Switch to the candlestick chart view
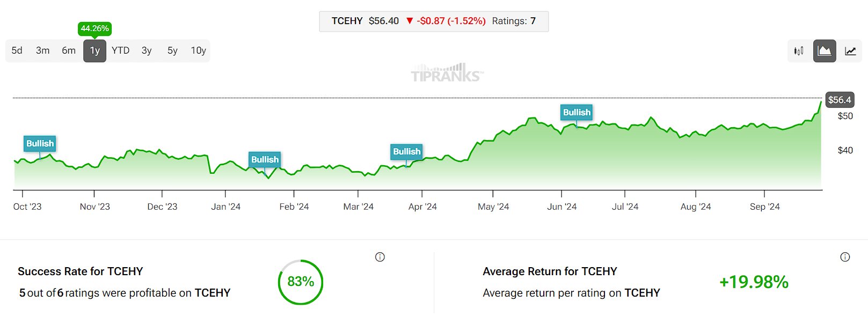868x324 pixels. pos(799,50)
